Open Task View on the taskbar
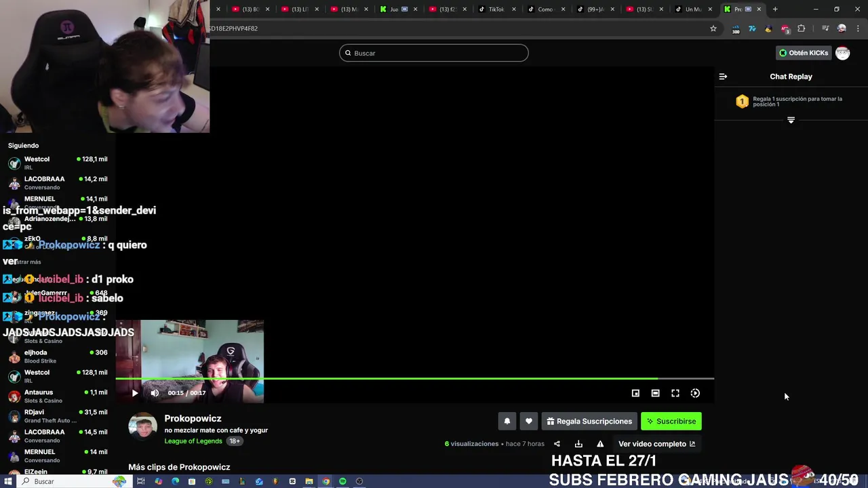Screen dimensions: 868x488 141,481
